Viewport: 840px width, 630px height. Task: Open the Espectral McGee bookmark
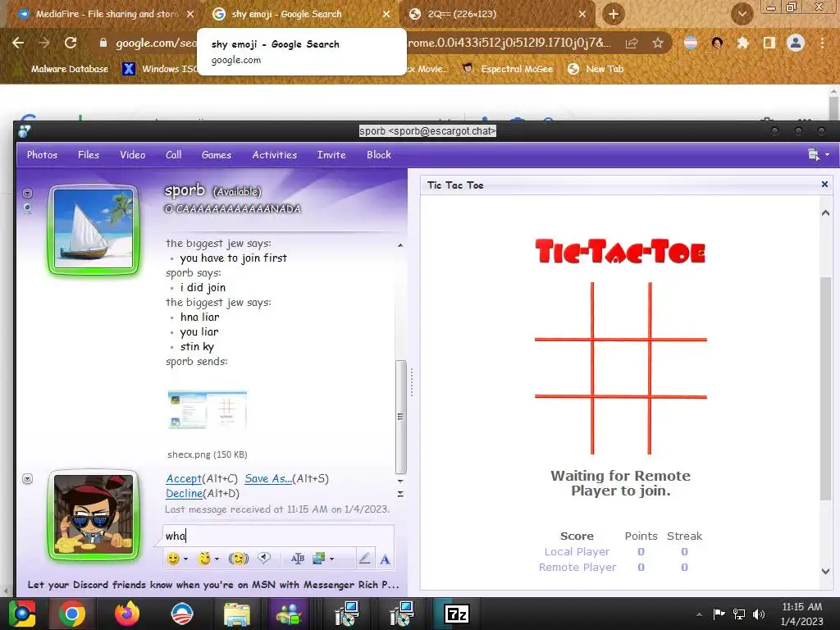click(507, 69)
